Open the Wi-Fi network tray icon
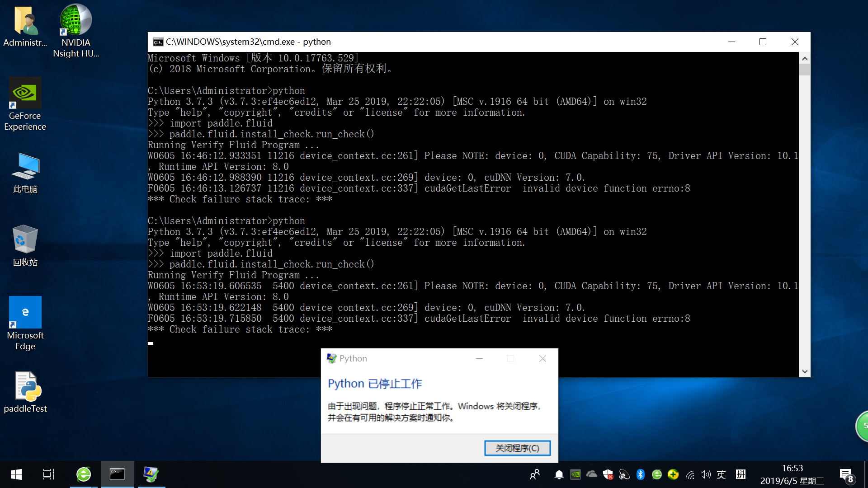The width and height of the screenshot is (868, 488). tap(689, 474)
